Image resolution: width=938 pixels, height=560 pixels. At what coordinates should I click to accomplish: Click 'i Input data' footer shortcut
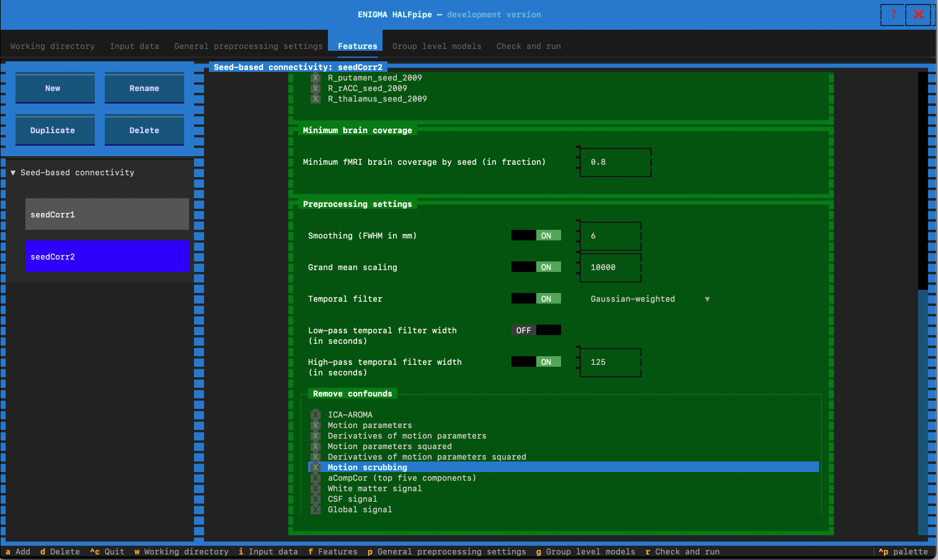[268, 552]
